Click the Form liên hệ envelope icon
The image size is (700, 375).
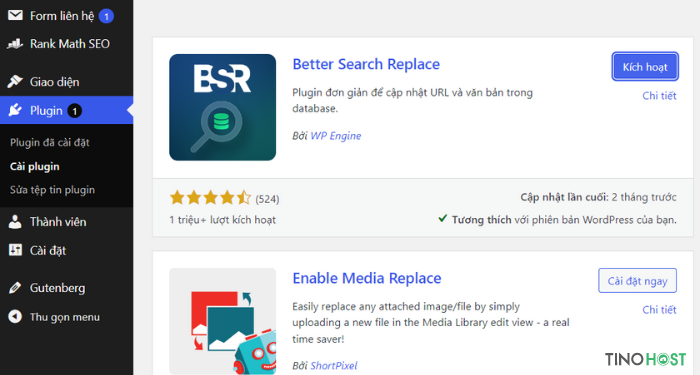(x=15, y=16)
